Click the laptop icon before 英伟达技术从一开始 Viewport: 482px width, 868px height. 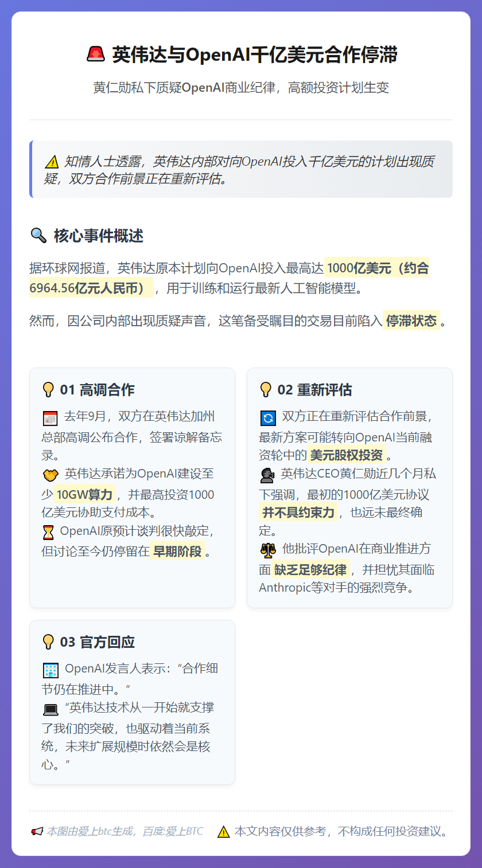pyautogui.click(x=50, y=709)
